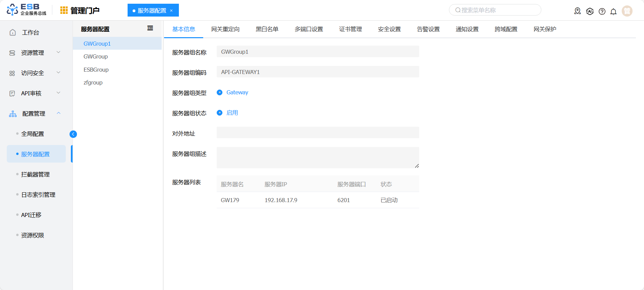This screenshot has height=290, width=644.
Task: Click the notification bell icon
Action: coord(613,11)
